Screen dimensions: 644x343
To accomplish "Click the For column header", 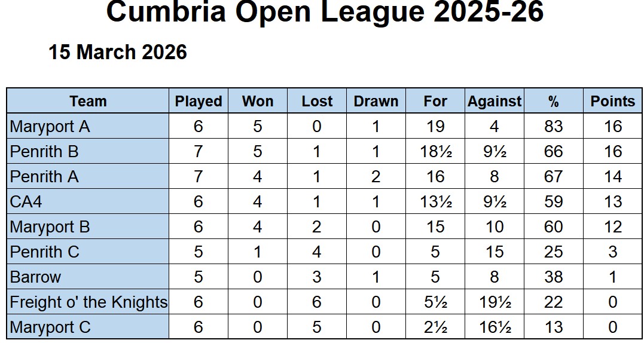I will (x=435, y=101).
